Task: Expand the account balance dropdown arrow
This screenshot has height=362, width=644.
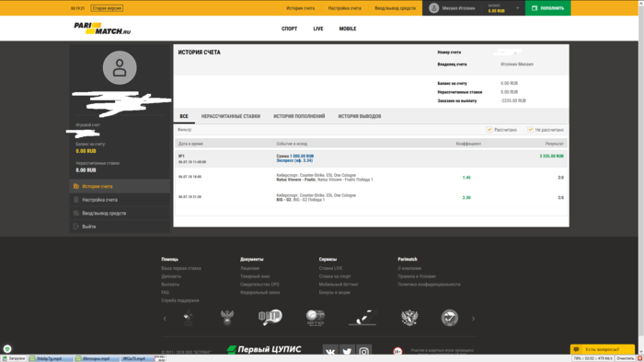Action: click(x=517, y=7)
